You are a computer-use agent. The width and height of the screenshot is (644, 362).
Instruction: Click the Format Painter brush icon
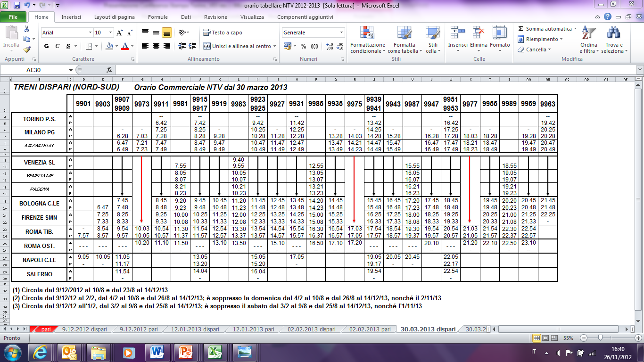point(27,49)
